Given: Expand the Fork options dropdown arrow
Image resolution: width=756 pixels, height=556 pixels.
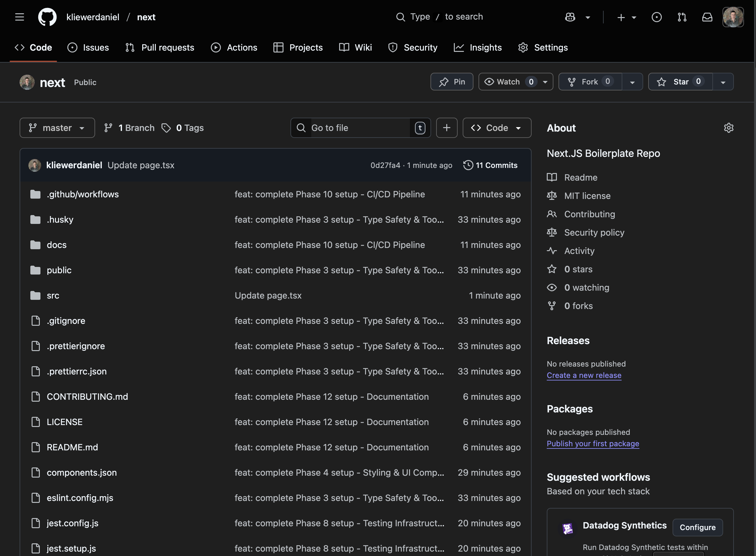Looking at the screenshot, I should click(x=632, y=82).
